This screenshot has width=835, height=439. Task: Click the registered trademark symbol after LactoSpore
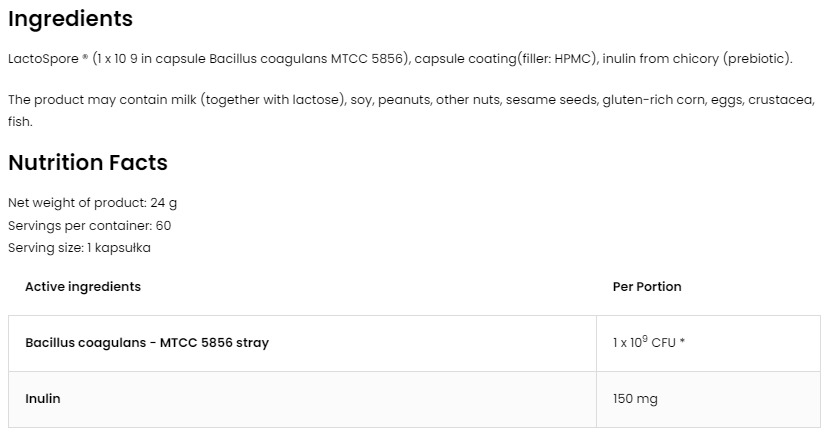[84, 58]
